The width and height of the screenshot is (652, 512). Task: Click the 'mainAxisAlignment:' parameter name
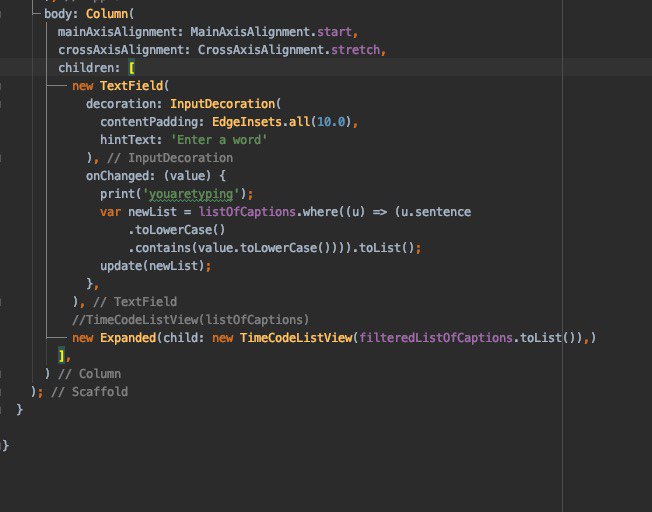[120, 32]
